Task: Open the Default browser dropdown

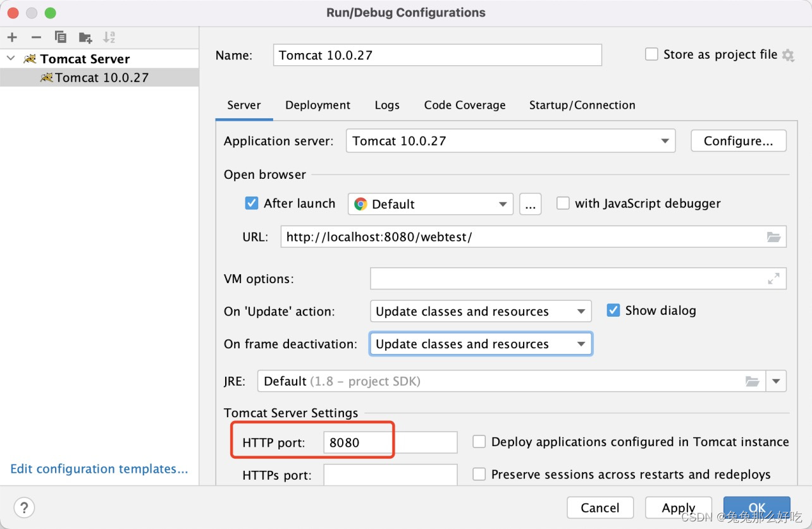Action: (430, 204)
